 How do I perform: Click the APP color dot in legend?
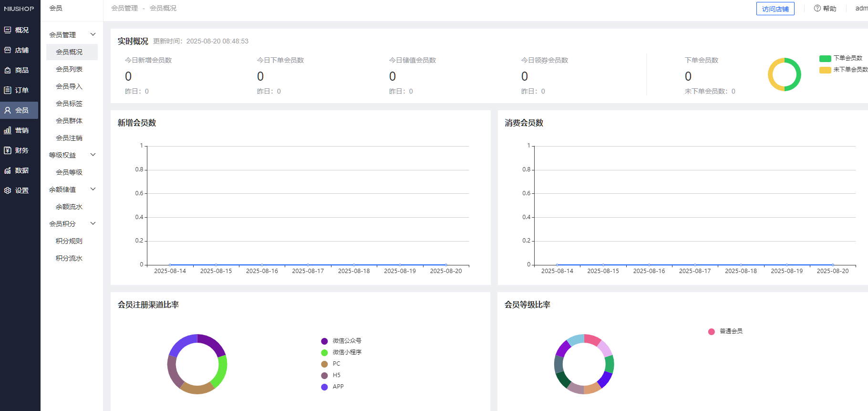[x=324, y=387]
